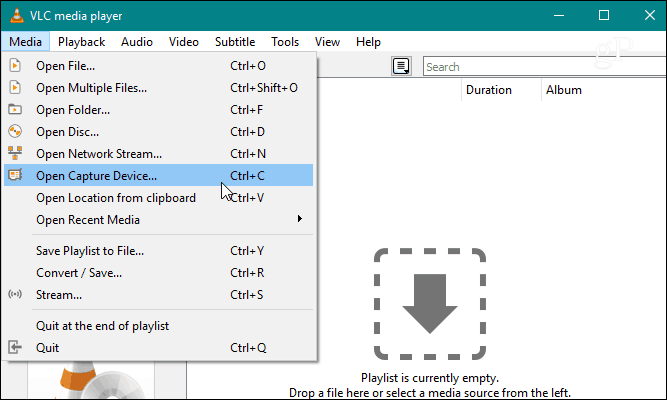Open the Playback menu

coord(81,42)
